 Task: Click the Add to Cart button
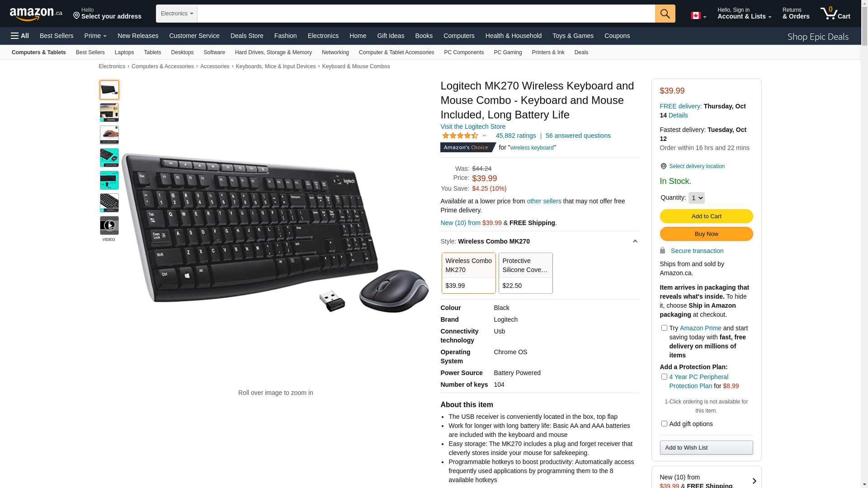click(706, 216)
